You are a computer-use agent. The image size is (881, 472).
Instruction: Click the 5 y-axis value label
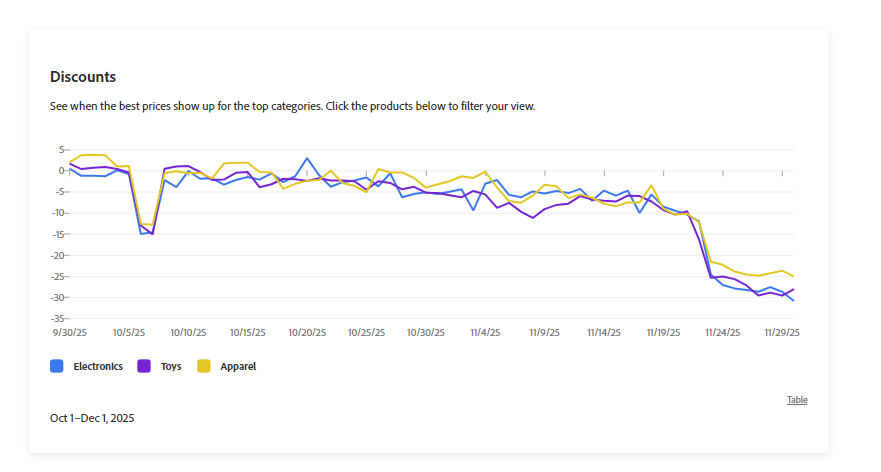coord(61,149)
